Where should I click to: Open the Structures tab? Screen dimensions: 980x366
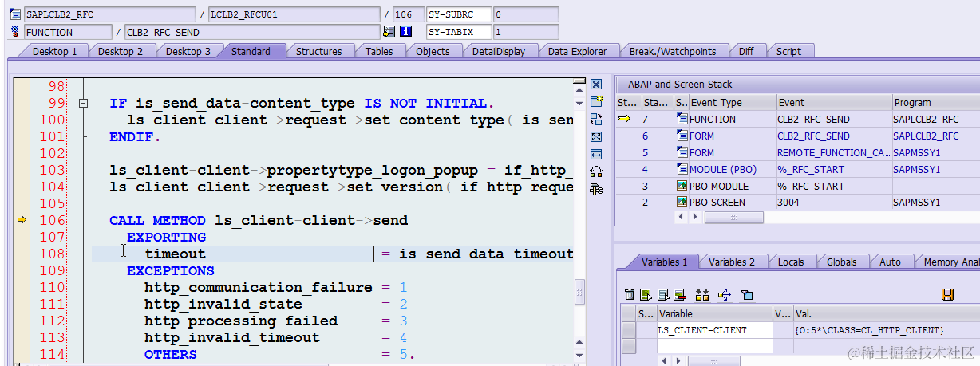coord(318,51)
